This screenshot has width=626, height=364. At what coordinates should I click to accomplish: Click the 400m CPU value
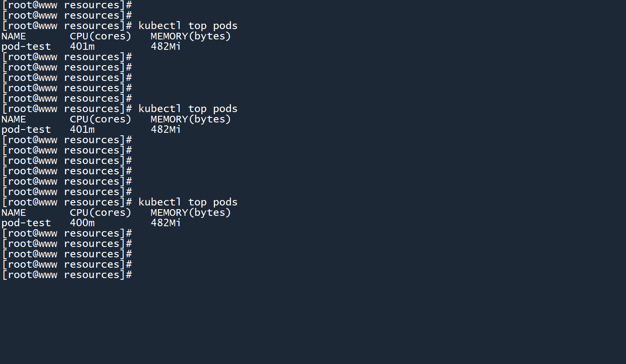(x=82, y=223)
